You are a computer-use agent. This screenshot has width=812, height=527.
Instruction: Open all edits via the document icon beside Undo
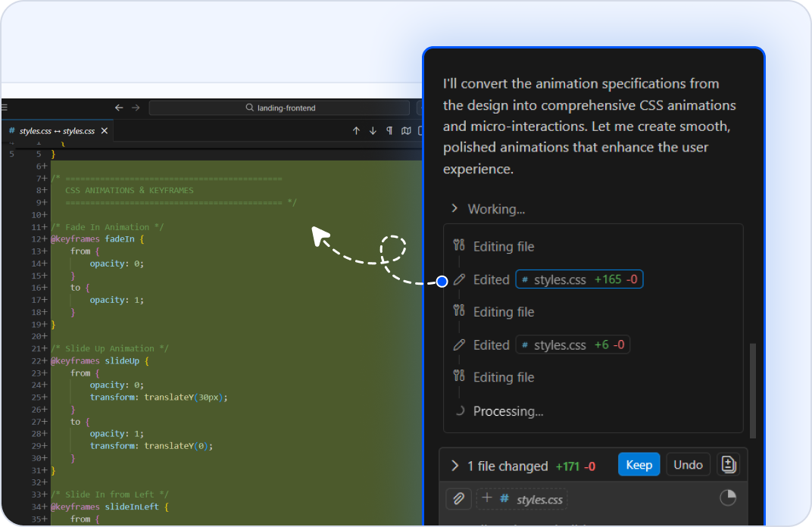pyautogui.click(x=728, y=464)
